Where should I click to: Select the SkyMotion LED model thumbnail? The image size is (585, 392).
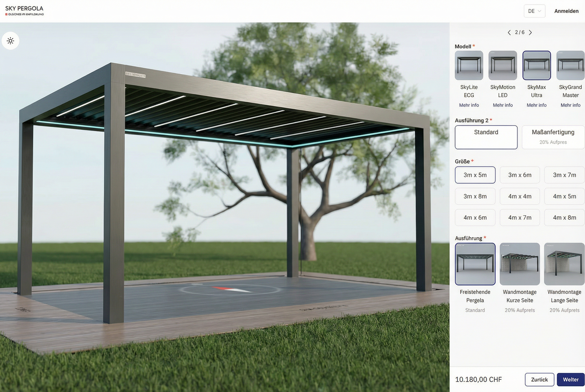pyautogui.click(x=503, y=66)
